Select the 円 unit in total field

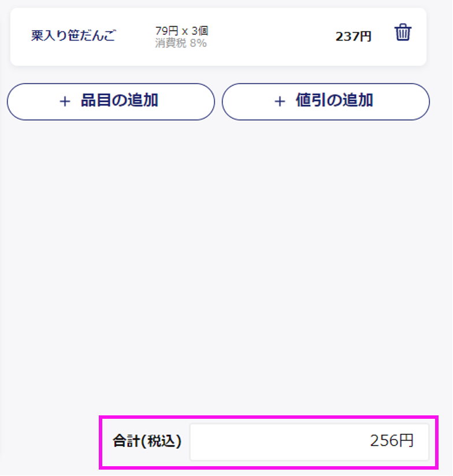coord(406,441)
